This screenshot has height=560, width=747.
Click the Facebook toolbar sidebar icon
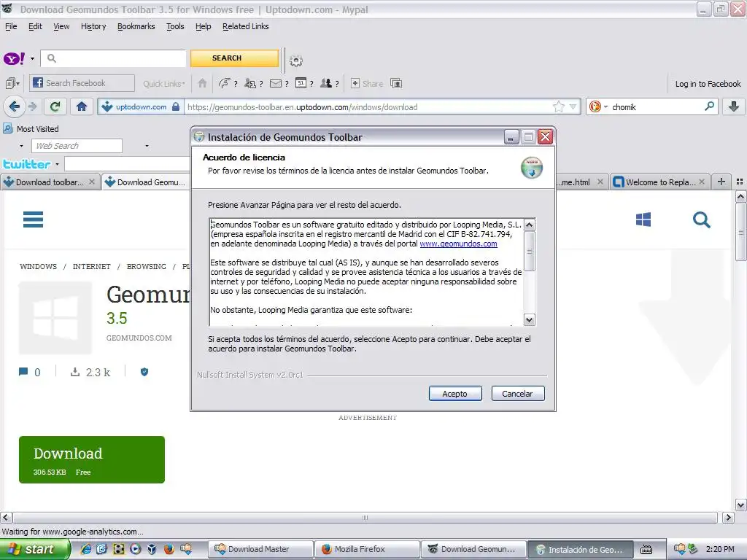pyautogui.click(x=396, y=83)
